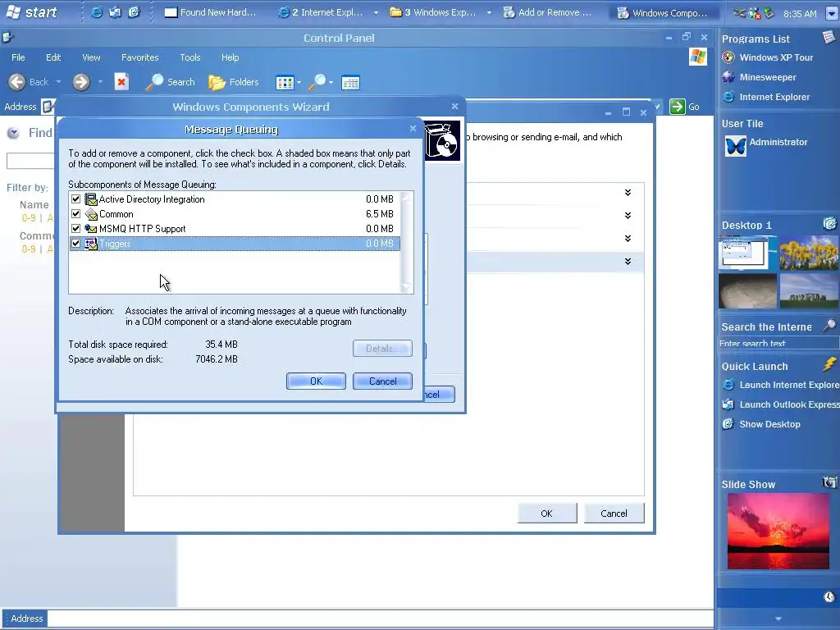This screenshot has width=840, height=630.
Task: Select the MSMQ HTTP Support icon
Action: (91, 229)
